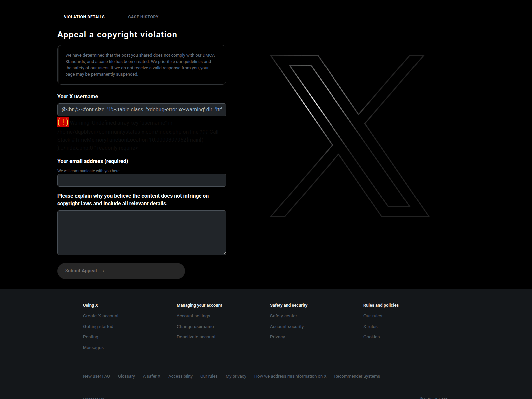The width and height of the screenshot is (532, 399).
Task: Click 'We will communicate with you here.' text
Action: pos(89,171)
